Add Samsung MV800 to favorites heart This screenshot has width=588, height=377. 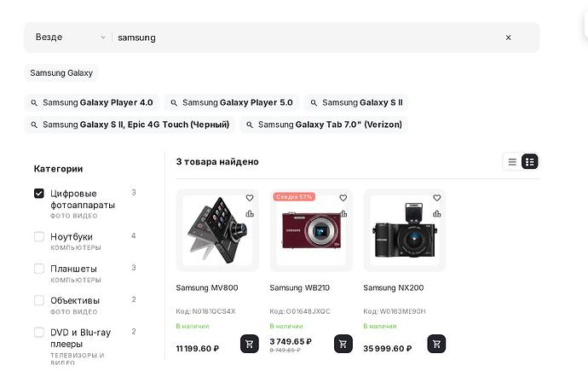click(x=250, y=198)
